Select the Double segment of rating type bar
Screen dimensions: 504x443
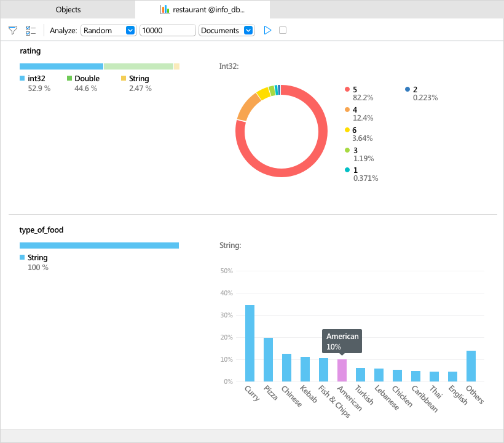138,66
